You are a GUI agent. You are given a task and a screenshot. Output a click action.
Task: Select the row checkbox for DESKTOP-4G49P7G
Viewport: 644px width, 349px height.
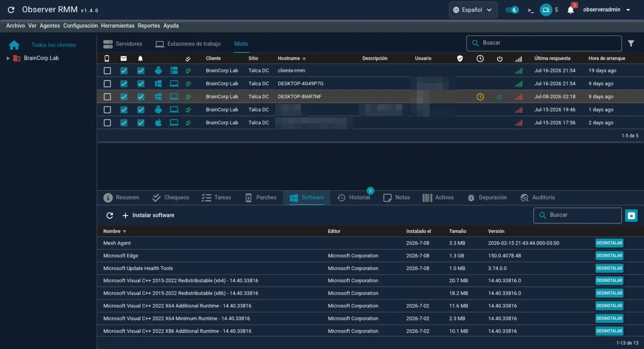[x=107, y=84]
